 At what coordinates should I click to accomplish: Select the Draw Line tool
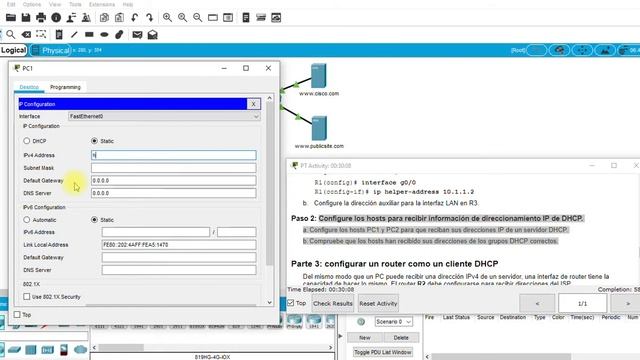(74, 35)
